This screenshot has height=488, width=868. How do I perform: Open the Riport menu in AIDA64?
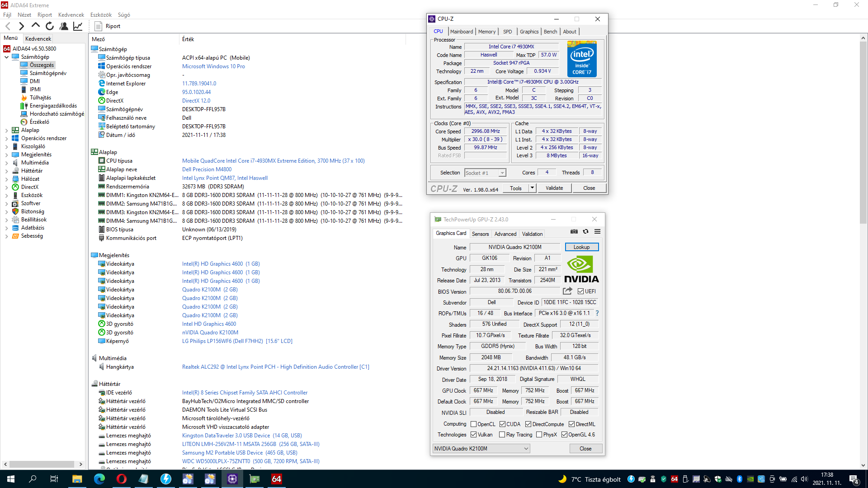[44, 15]
